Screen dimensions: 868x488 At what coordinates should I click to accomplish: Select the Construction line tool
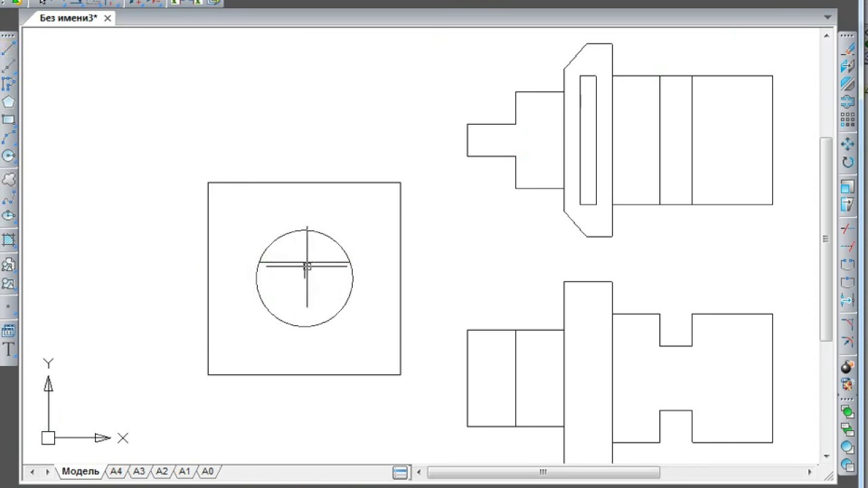pyautogui.click(x=8, y=66)
